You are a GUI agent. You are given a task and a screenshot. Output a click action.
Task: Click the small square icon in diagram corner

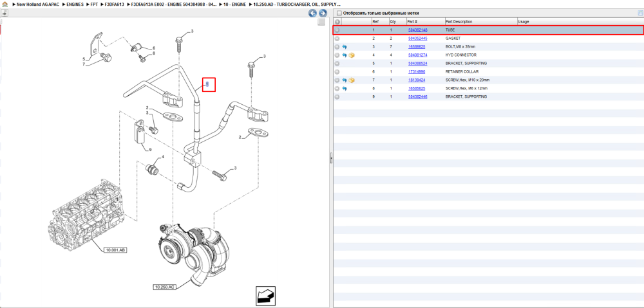pyautogui.click(x=321, y=22)
